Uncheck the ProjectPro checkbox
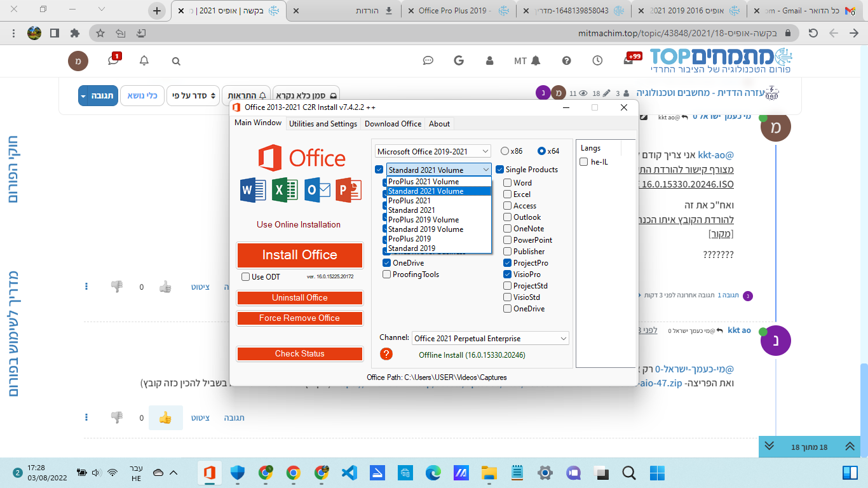The image size is (868, 488). tap(508, 263)
